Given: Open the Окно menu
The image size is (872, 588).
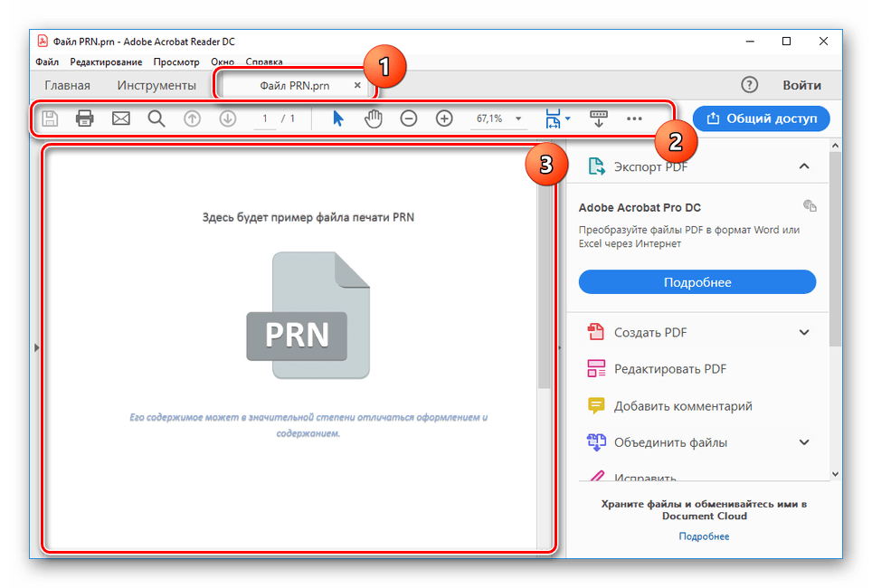Looking at the screenshot, I should [x=223, y=62].
